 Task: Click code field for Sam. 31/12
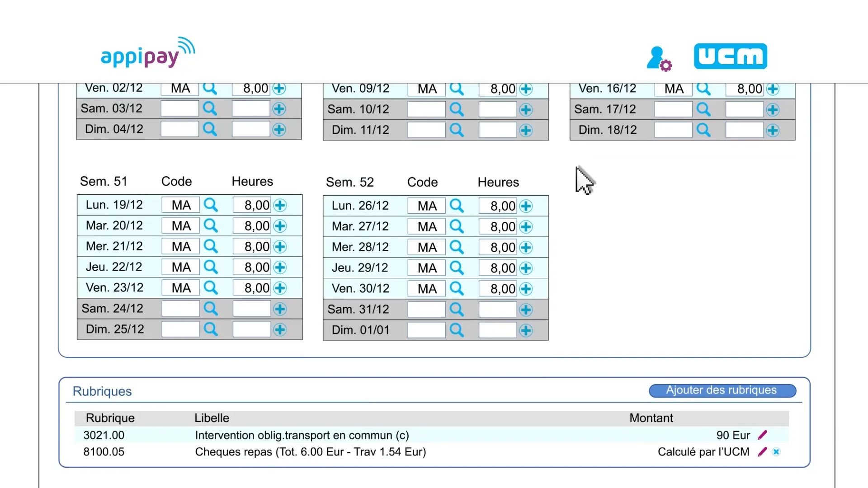point(426,310)
